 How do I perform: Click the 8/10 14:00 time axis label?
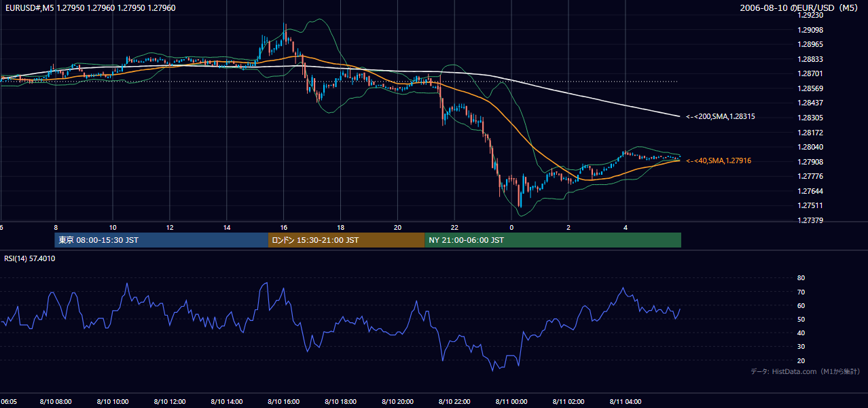click(227, 401)
